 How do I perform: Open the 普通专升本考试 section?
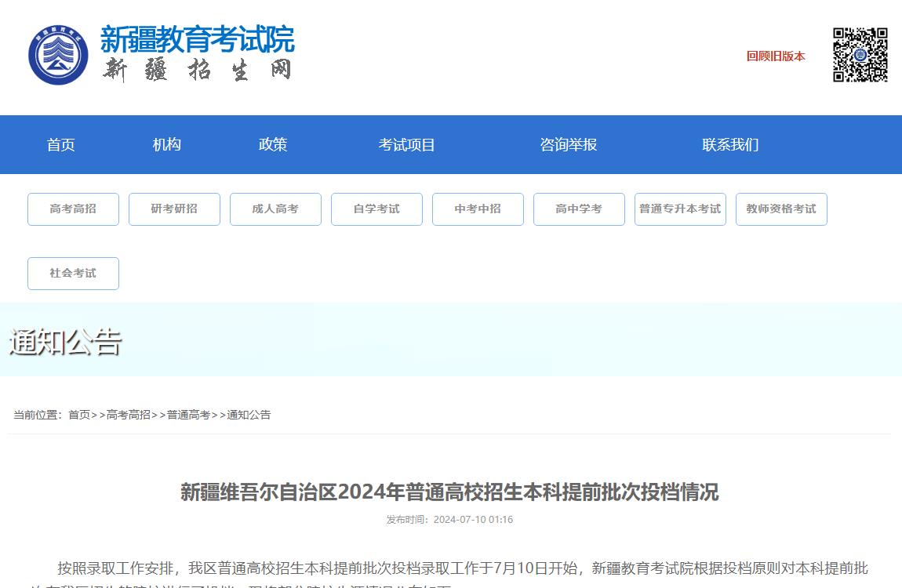click(x=680, y=209)
